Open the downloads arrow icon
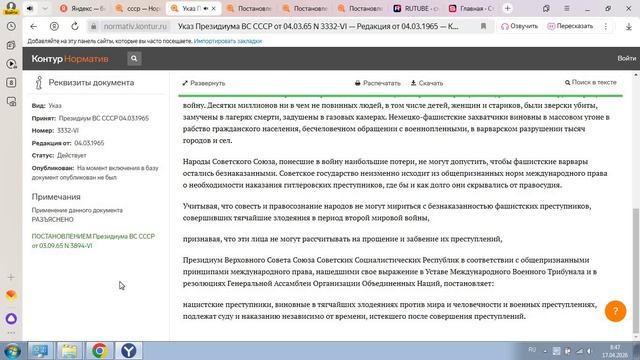 tap(629, 26)
